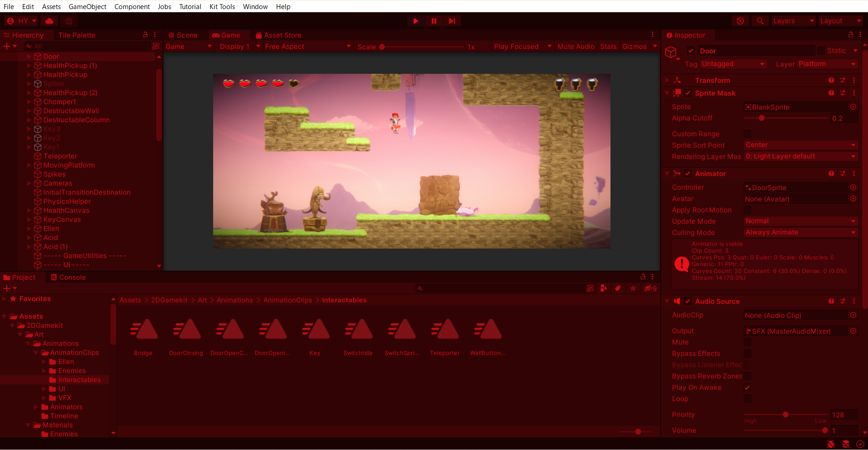The image size is (868, 450).
Task: Toggle the Stats button in Game view
Action: pyautogui.click(x=608, y=46)
